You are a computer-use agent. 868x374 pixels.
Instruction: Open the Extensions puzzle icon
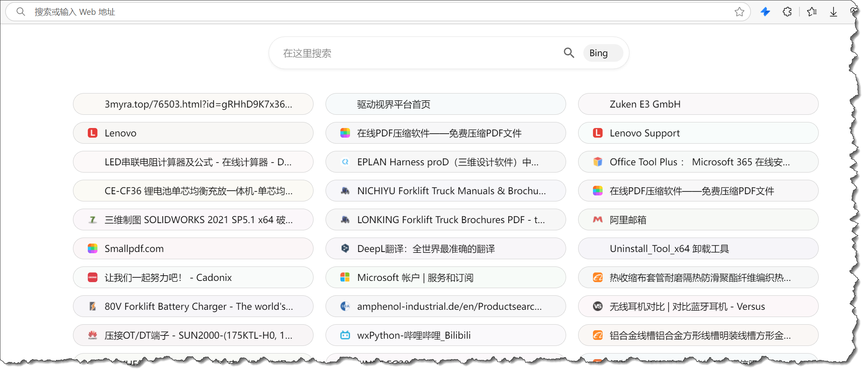[x=787, y=12]
